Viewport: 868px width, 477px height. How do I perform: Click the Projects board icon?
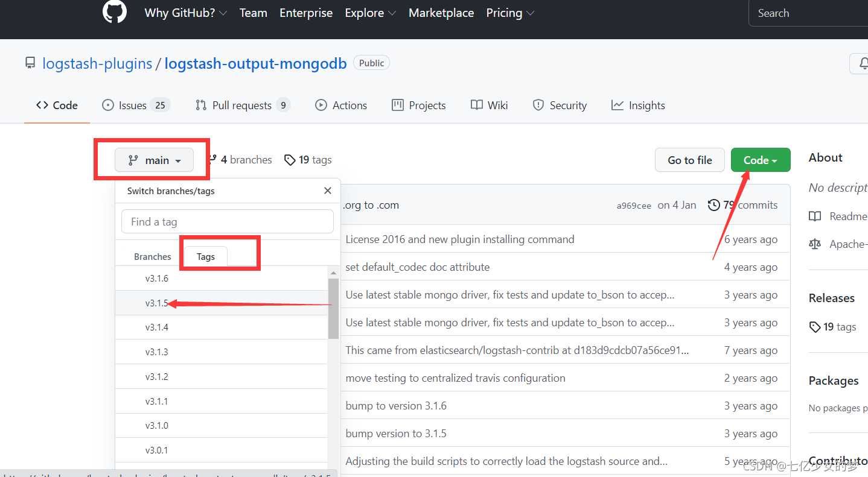pyautogui.click(x=397, y=105)
